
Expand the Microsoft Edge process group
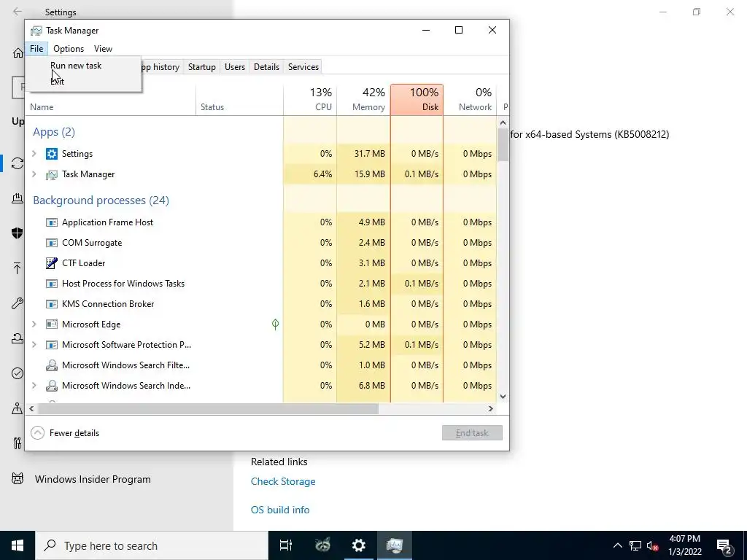[x=34, y=324]
